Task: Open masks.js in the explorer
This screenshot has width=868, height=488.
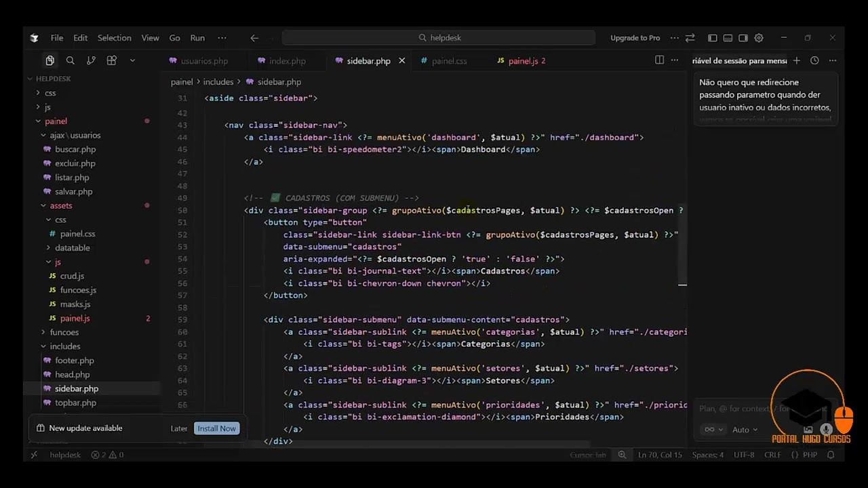Action: click(75, 304)
